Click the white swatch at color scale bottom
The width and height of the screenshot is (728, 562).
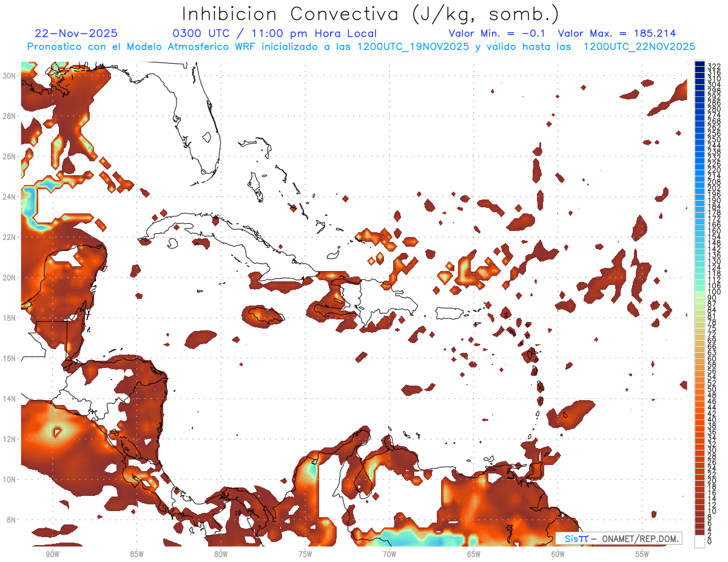[699, 542]
